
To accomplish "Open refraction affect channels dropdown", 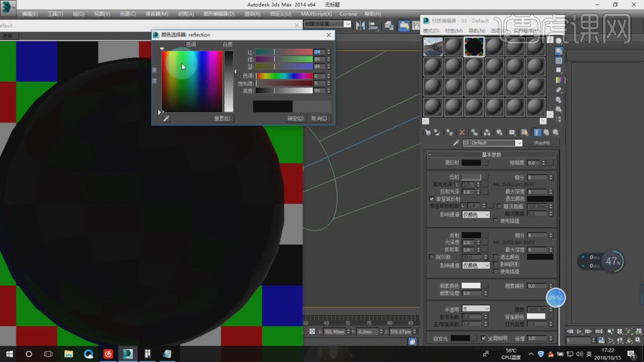I will click(476, 266).
